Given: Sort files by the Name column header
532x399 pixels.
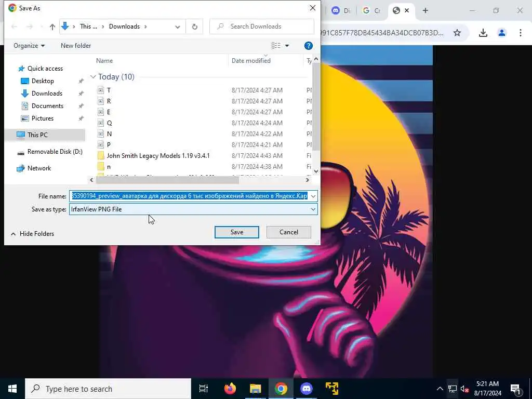Looking at the screenshot, I should 104,61.
